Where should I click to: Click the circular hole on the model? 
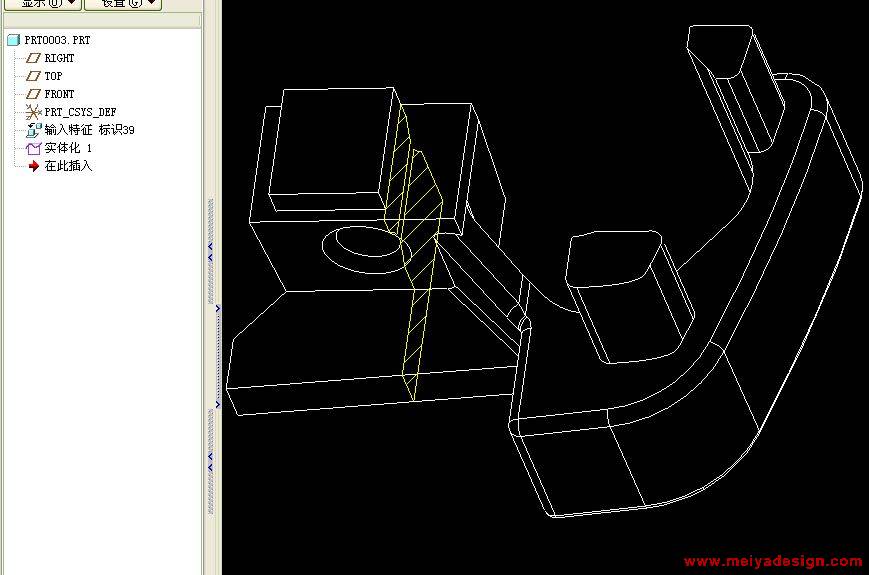coord(366,249)
